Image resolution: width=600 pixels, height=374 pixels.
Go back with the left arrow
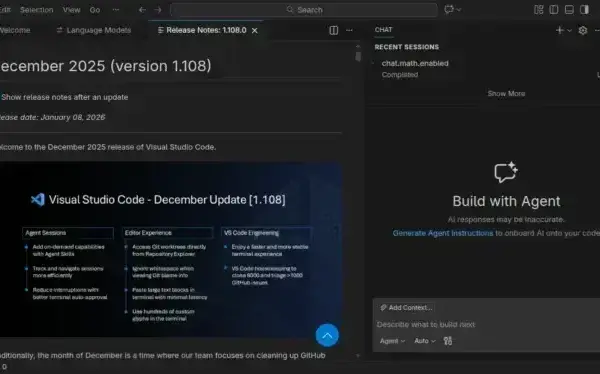(142, 10)
